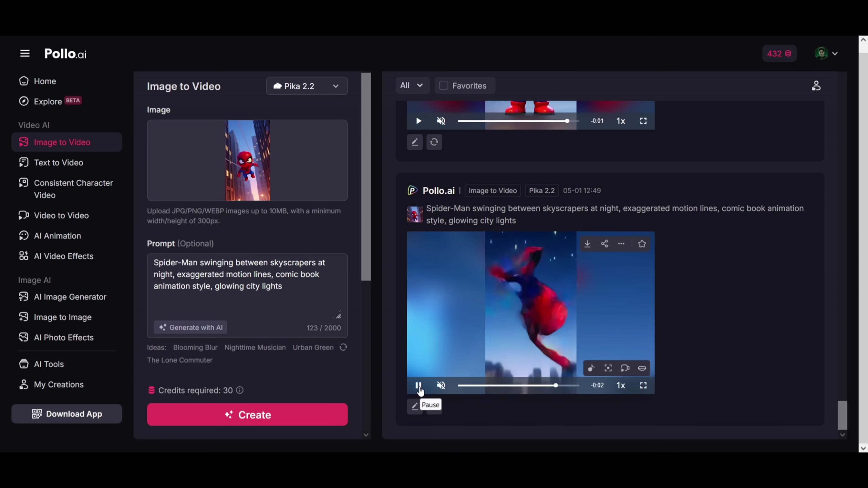868x488 pixels.
Task: Select Image to Video in sidebar
Action: [x=67, y=142]
